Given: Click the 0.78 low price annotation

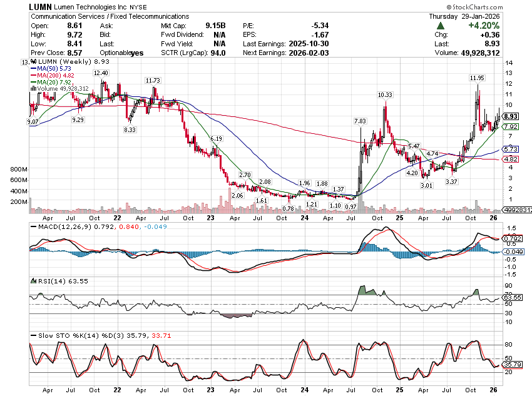Looking at the screenshot, I should pos(289,208).
